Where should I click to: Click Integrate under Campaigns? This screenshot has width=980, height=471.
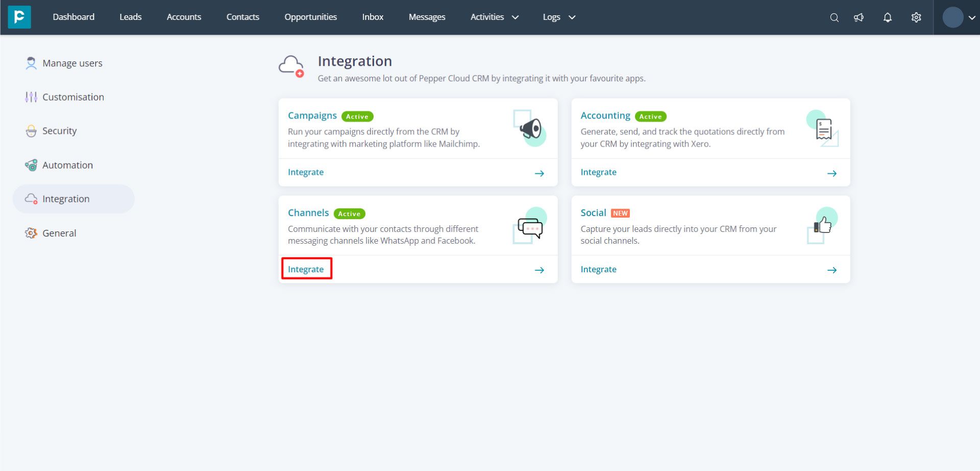point(306,172)
